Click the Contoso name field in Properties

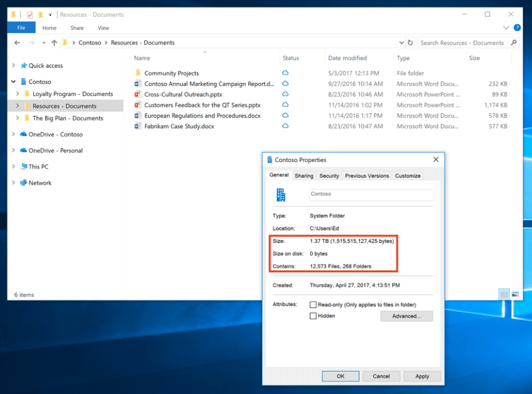click(x=371, y=195)
